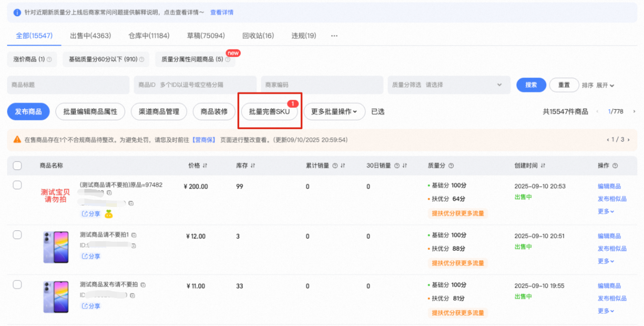Click the blue 搜索 button
This screenshot has width=644, height=326.
531,85
